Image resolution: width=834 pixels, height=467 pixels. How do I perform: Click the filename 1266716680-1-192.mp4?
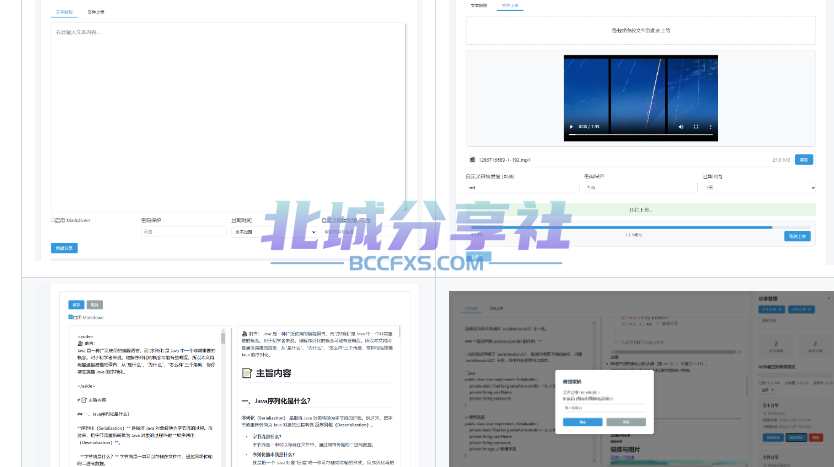point(504,160)
